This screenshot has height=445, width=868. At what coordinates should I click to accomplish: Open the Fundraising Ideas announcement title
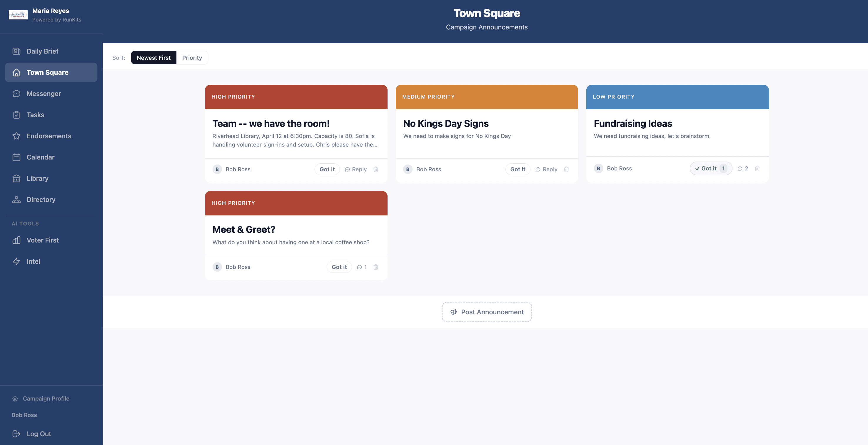tap(633, 124)
